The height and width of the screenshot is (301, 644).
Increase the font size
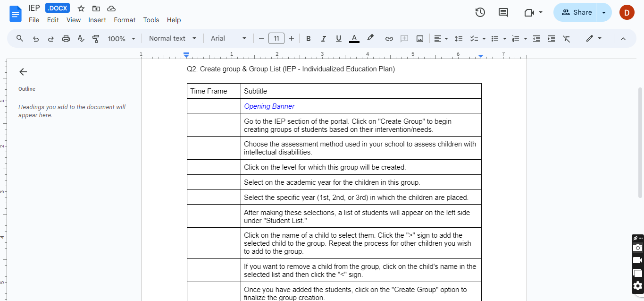(292, 39)
